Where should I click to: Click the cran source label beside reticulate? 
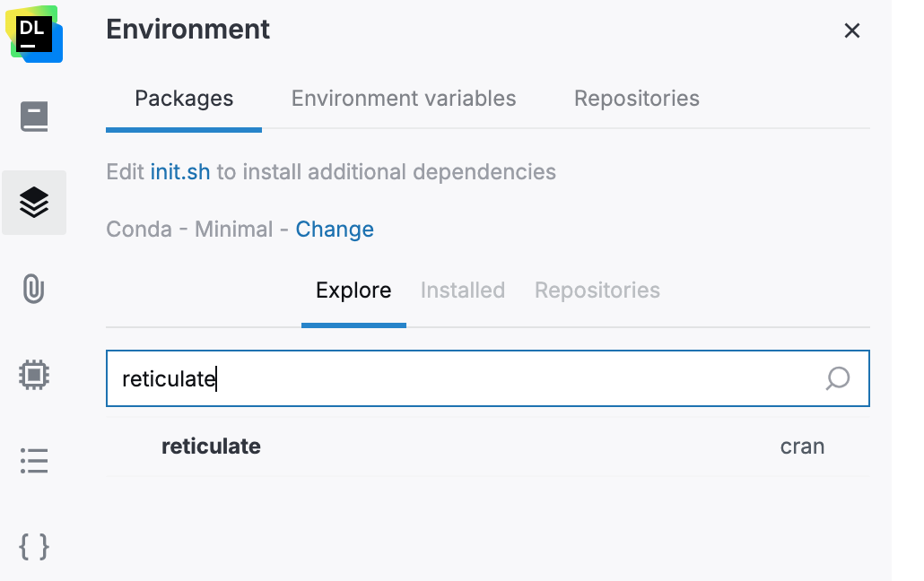click(x=802, y=446)
